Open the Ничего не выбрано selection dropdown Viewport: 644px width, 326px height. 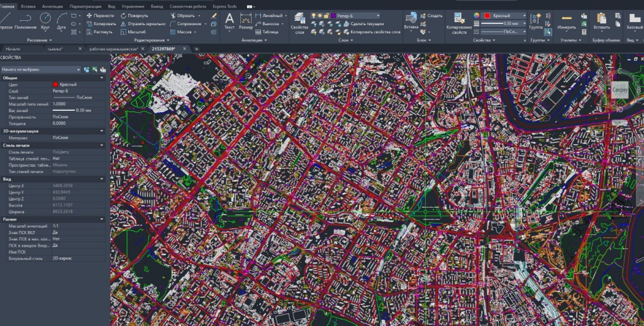(x=41, y=69)
